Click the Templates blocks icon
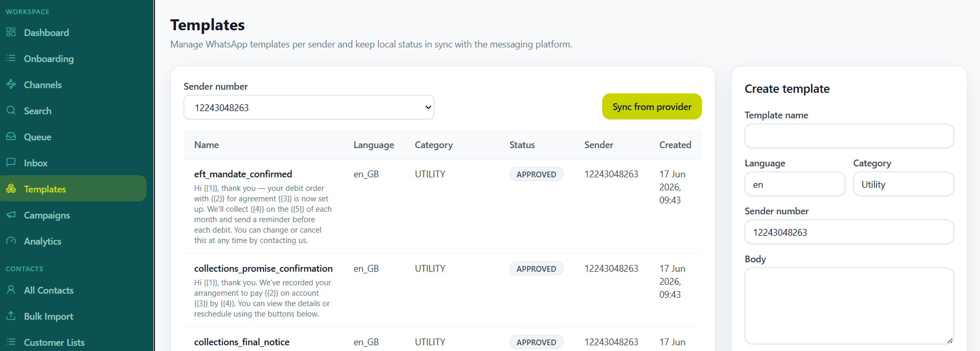The height and width of the screenshot is (351, 980). pyautogui.click(x=11, y=189)
